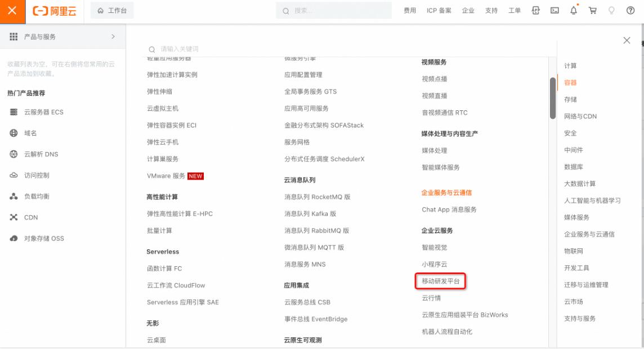Click the lightbulb icon in top bar
The image size is (644, 349).
click(611, 11)
